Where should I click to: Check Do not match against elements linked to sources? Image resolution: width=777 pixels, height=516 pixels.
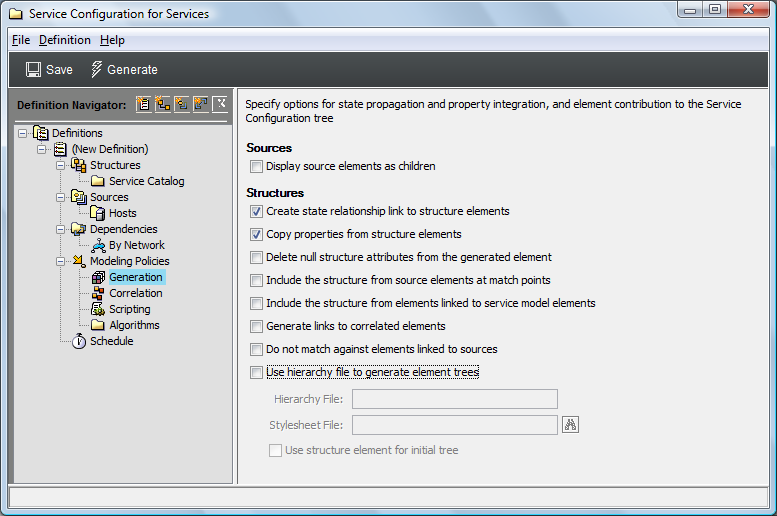tap(256, 349)
